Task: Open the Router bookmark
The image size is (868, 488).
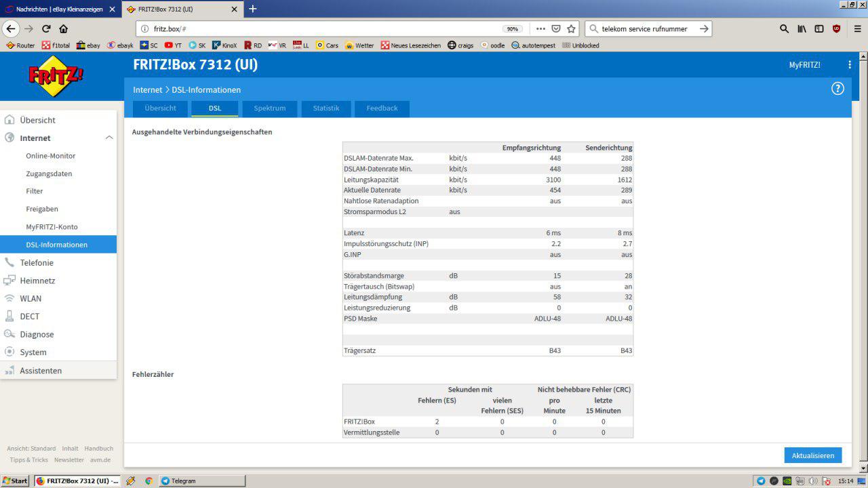Action: [20, 45]
